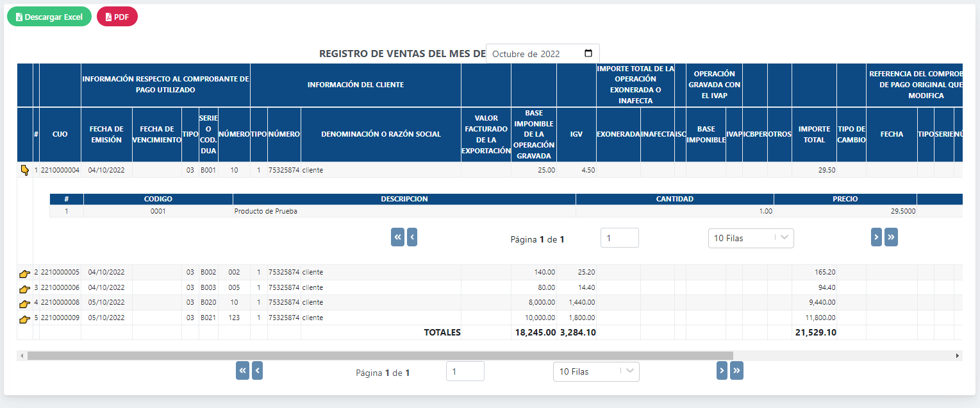The height and width of the screenshot is (408, 980).
Task: Download the report as PDF
Action: point(117,17)
